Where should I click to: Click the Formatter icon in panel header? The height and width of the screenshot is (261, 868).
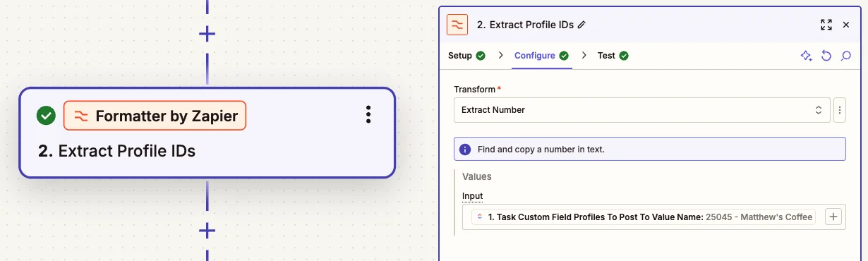tap(457, 24)
